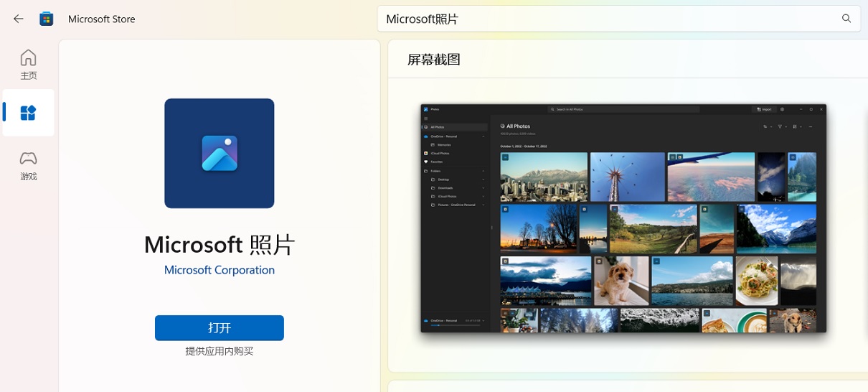Click the 打开 button
Screen dimensions: 868x392
point(220,327)
